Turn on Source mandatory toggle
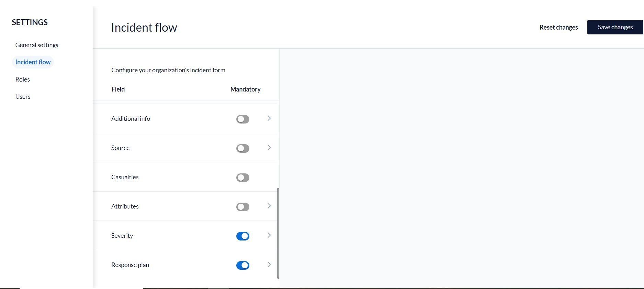This screenshot has width=644, height=289. [x=242, y=148]
